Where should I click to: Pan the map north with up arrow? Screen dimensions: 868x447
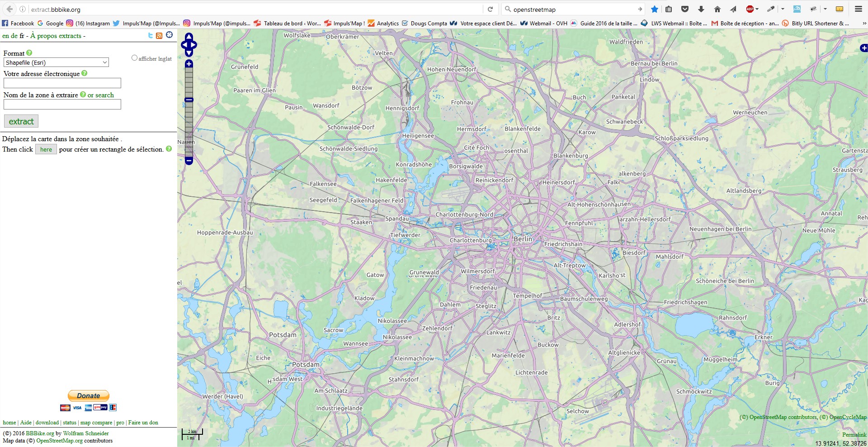[x=189, y=37]
